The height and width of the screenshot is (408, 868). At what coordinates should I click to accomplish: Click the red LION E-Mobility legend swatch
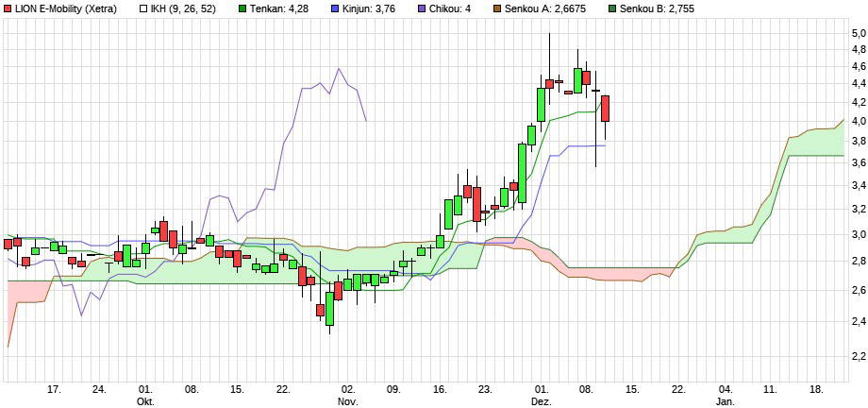point(8,8)
